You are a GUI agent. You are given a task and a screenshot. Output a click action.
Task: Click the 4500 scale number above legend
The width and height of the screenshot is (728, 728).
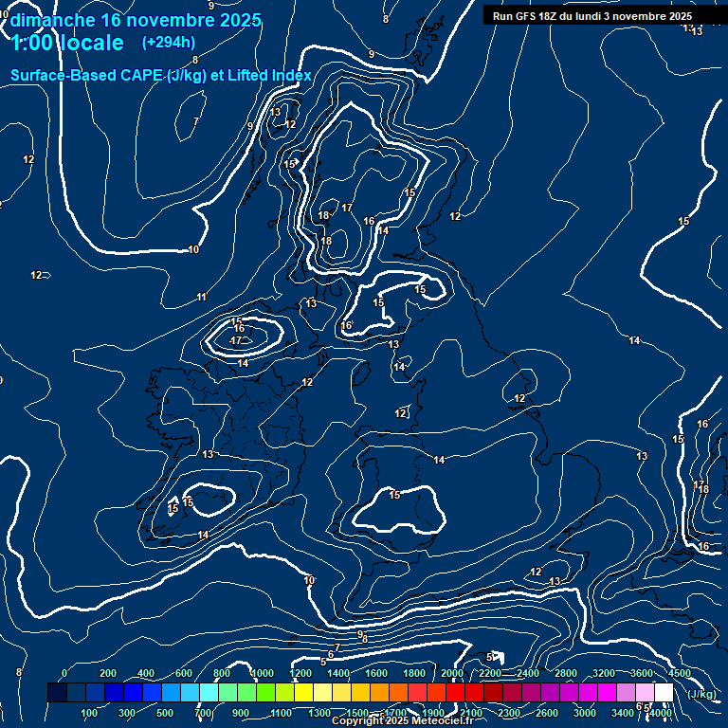680,673
